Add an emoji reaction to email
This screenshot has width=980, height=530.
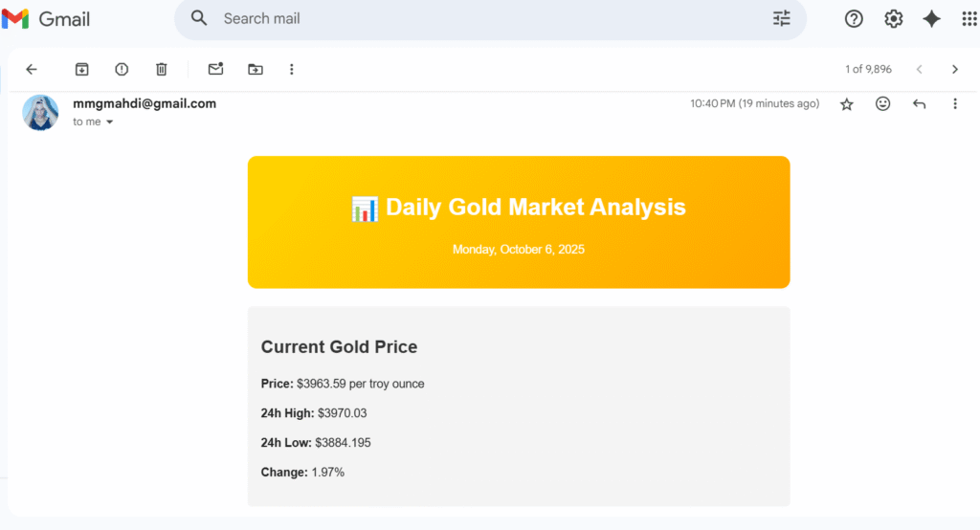[x=882, y=104]
